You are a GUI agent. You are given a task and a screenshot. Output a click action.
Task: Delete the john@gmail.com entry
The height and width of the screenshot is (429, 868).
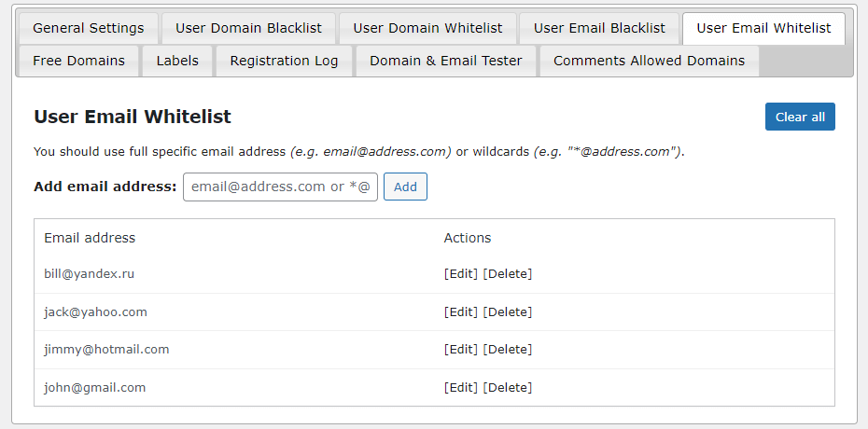[508, 388]
